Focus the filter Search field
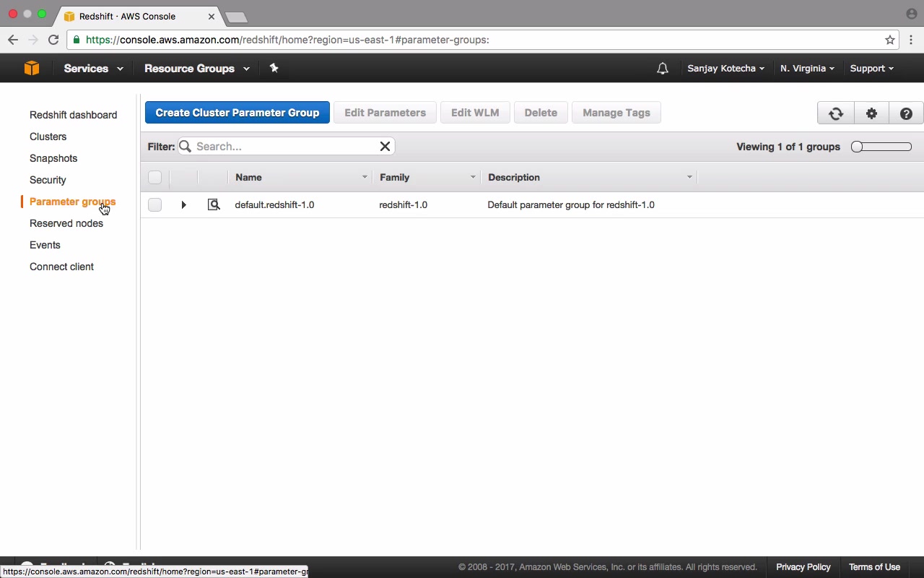Screen dimensions: 924x578 click(x=286, y=146)
